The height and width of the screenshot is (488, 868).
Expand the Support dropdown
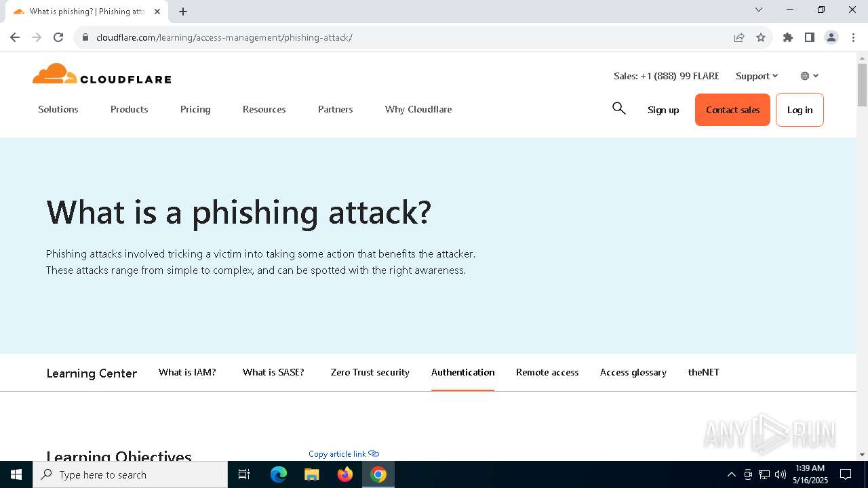757,76
